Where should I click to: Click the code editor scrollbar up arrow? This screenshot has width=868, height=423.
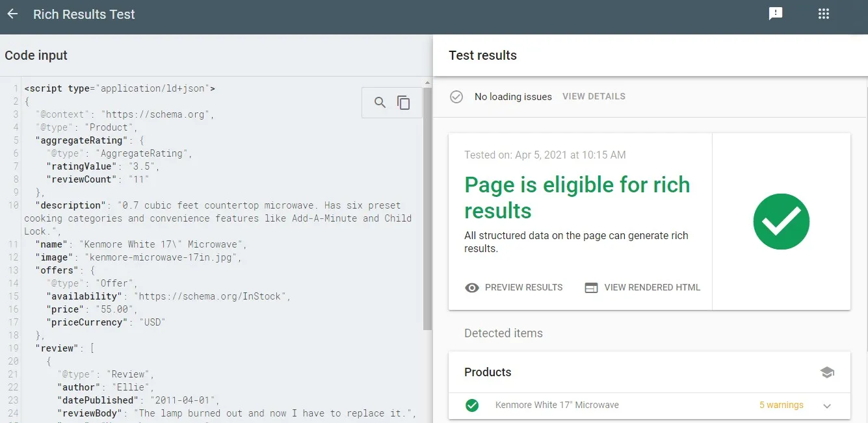pos(427,83)
